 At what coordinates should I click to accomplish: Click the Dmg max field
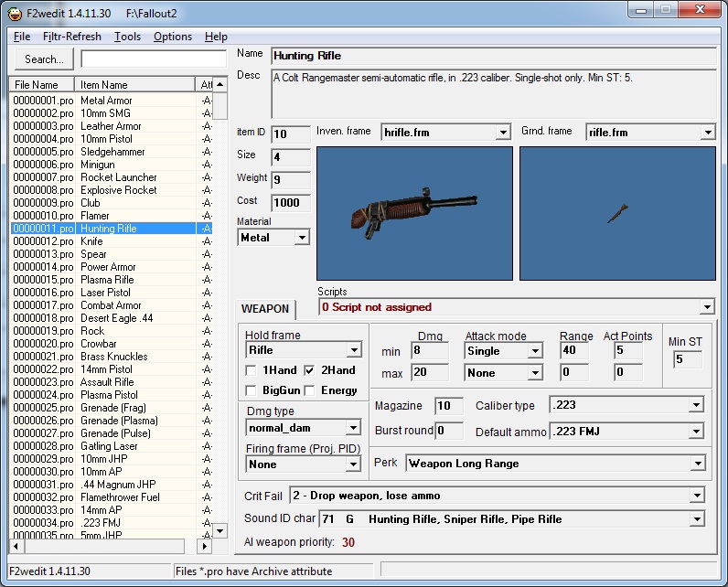[x=430, y=372]
